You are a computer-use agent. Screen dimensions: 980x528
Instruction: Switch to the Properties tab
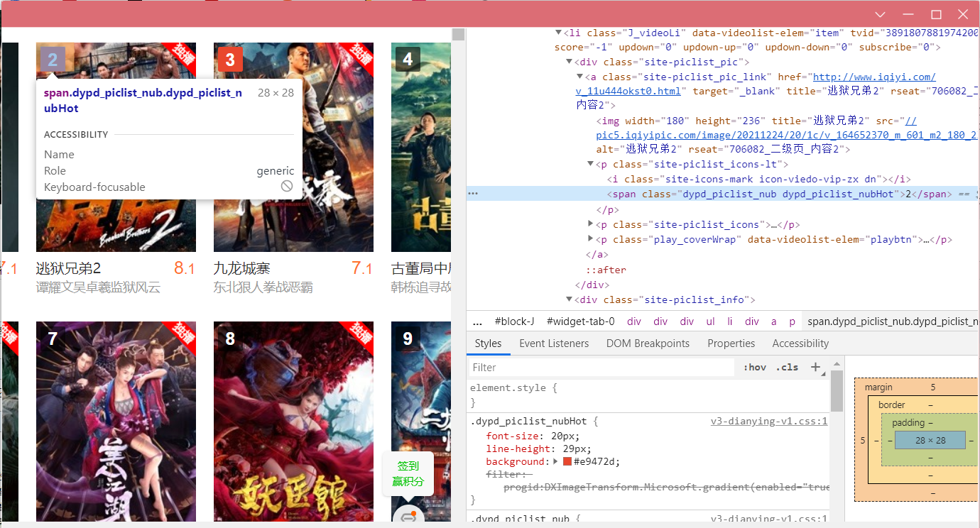click(731, 343)
